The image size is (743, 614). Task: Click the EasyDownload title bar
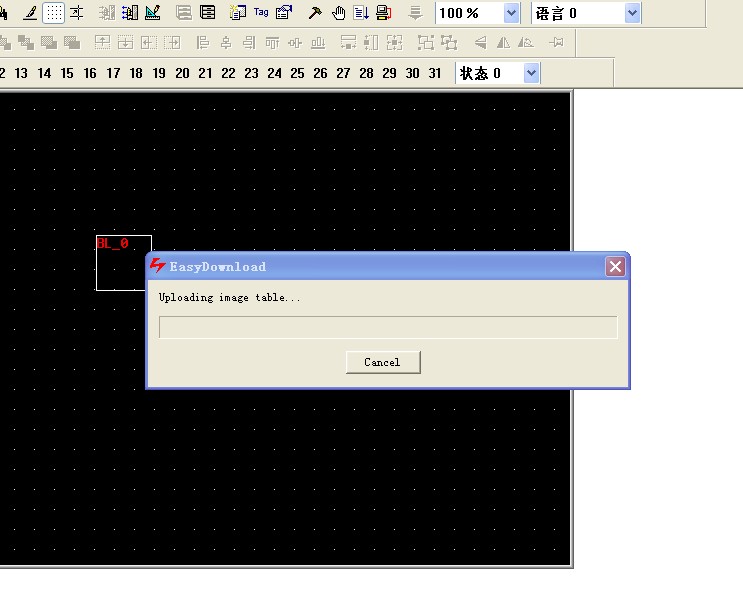[x=380, y=266]
